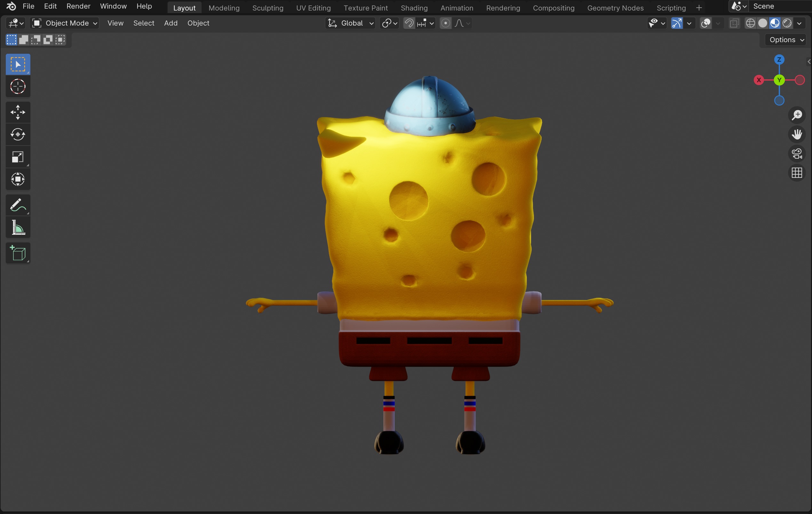This screenshot has height=514, width=812.
Task: Toggle proportional editing
Action: pos(445,23)
